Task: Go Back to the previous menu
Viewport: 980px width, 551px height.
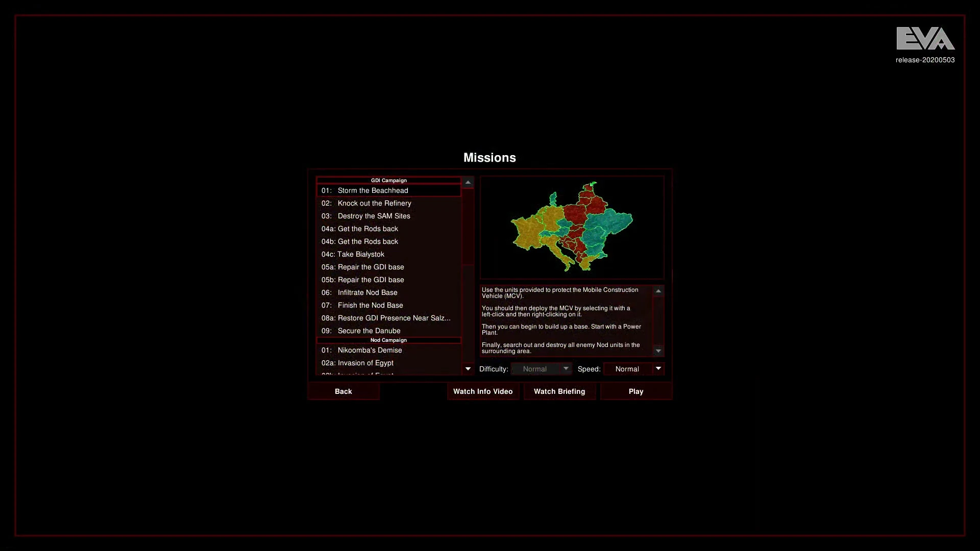Action: (344, 391)
